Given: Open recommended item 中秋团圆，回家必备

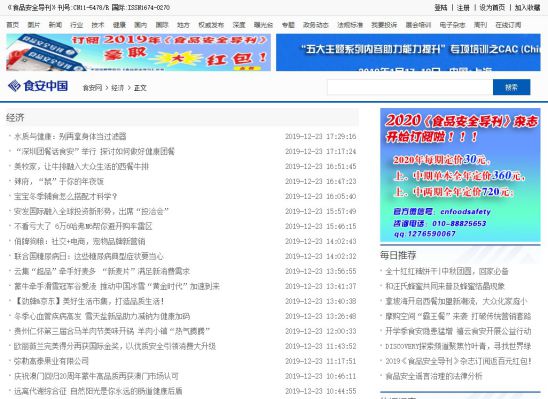Looking at the screenshot, I should [x=447, y=271].
